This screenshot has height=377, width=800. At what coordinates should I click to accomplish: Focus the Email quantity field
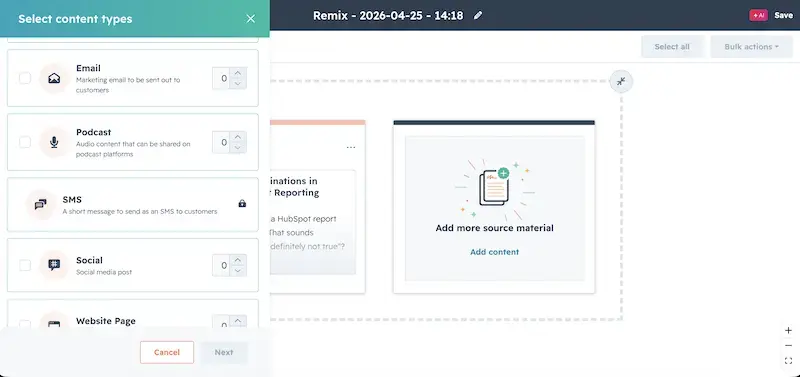(x=221, y=79)
